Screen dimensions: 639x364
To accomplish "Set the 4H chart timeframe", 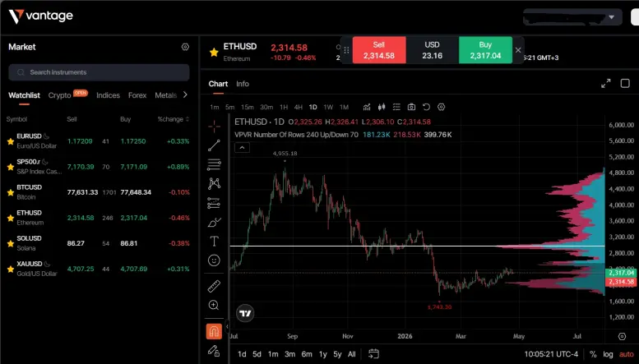I will click(299, 107).
